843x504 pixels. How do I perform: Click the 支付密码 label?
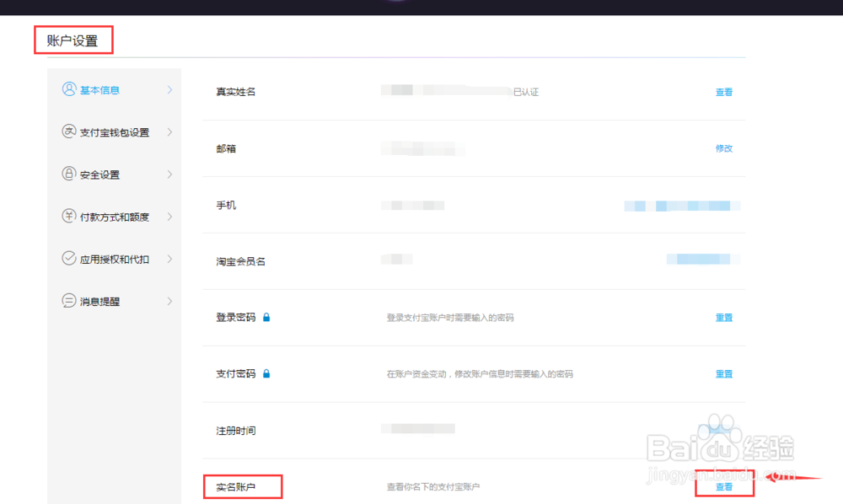pos(235,373)
